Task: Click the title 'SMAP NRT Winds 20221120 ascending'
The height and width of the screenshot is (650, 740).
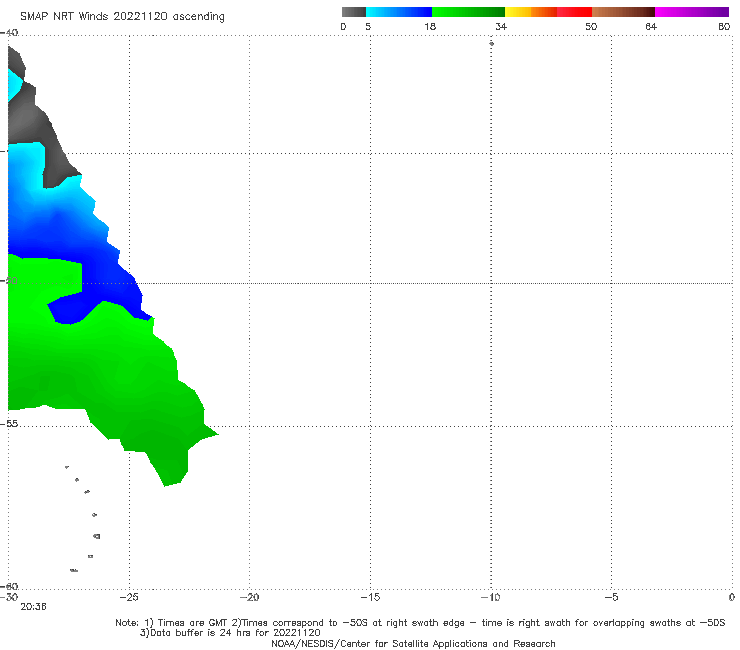Action: (122, 17)
